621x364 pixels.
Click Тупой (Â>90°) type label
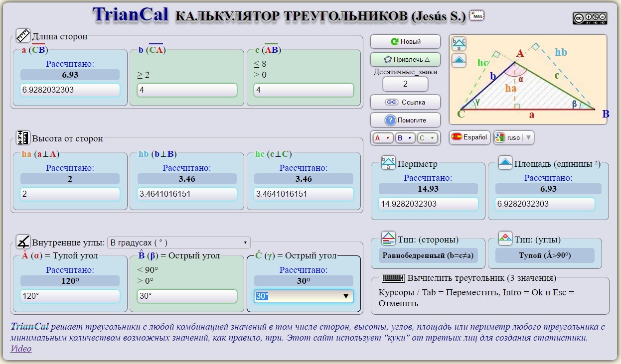545,255
